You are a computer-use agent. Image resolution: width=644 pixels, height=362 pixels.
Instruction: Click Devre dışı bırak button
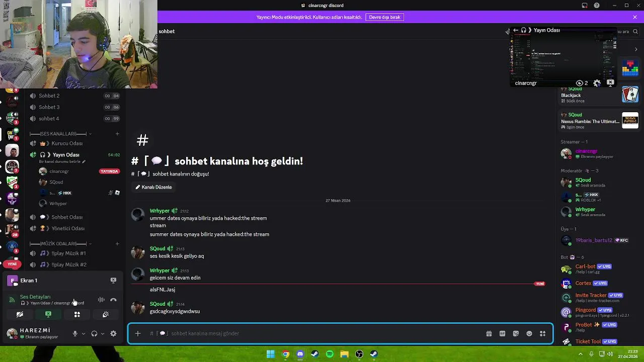[385, 17]
